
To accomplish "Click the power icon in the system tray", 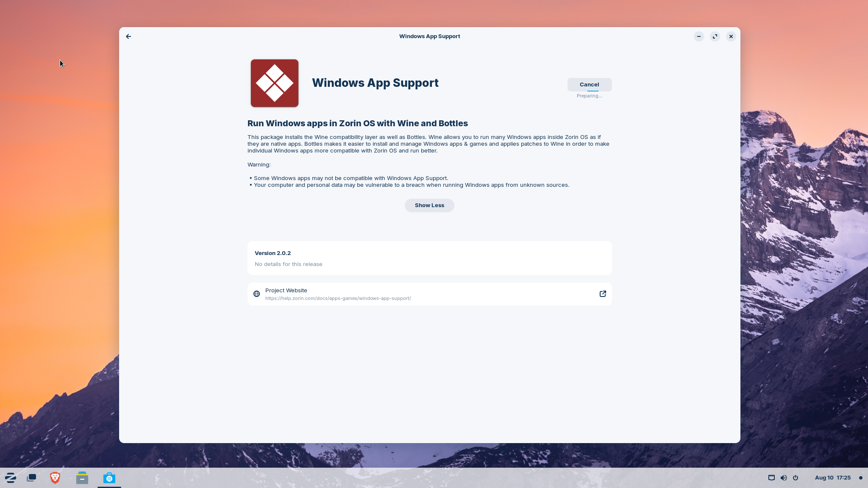I will 795,477.
